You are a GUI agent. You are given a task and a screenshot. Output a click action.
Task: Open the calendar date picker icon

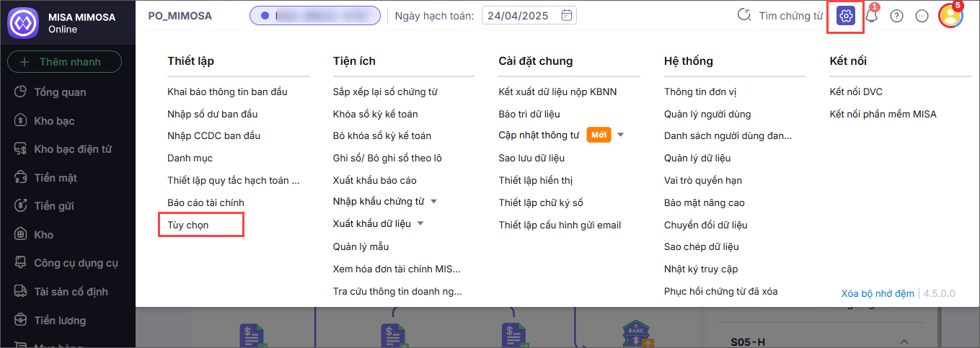567,15
